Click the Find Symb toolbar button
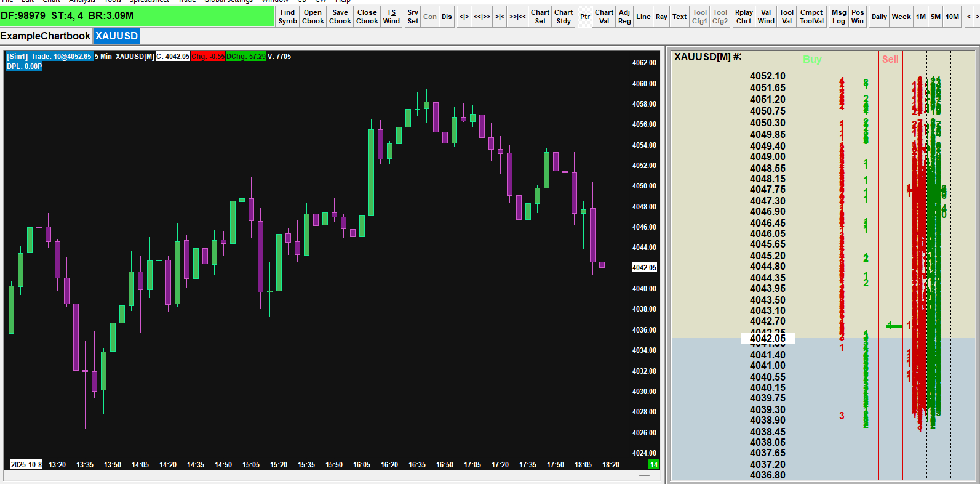980x484 pixels. click(x=287, y=17)
